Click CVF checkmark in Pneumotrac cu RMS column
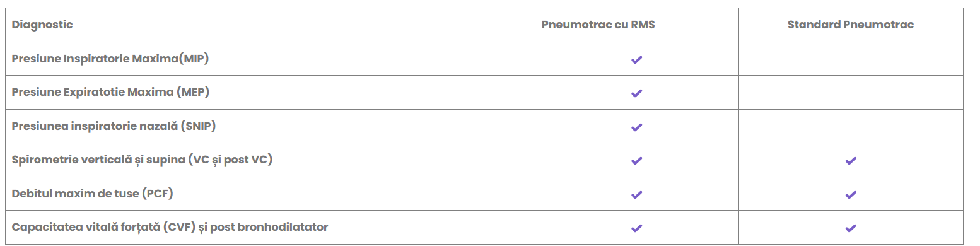The height and width of the screenshot is (246, 980). [636, 228]
